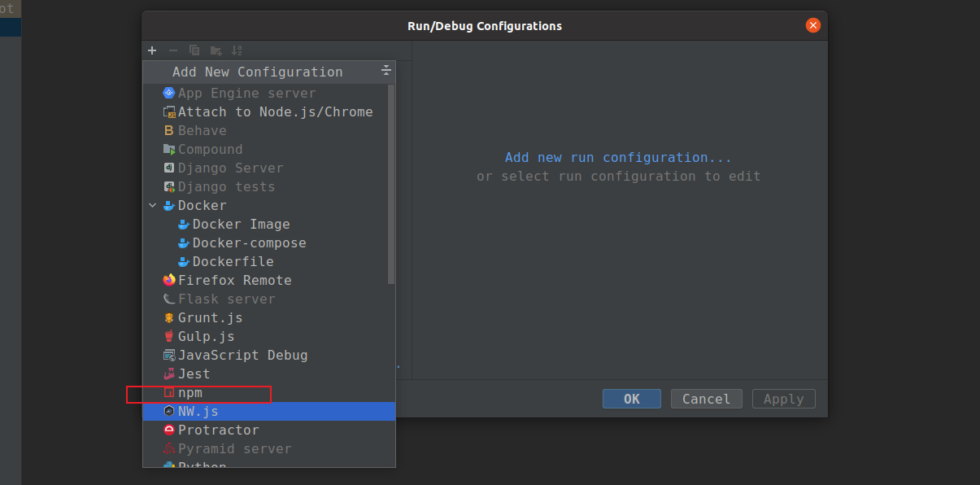Screen dimensions: 980x485
Task: Click the Jest icon
Action: coord(169,374)
